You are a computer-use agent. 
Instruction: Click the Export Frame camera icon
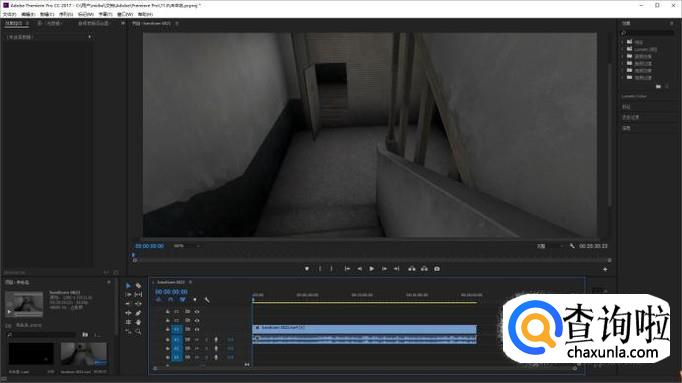(437, 269)
